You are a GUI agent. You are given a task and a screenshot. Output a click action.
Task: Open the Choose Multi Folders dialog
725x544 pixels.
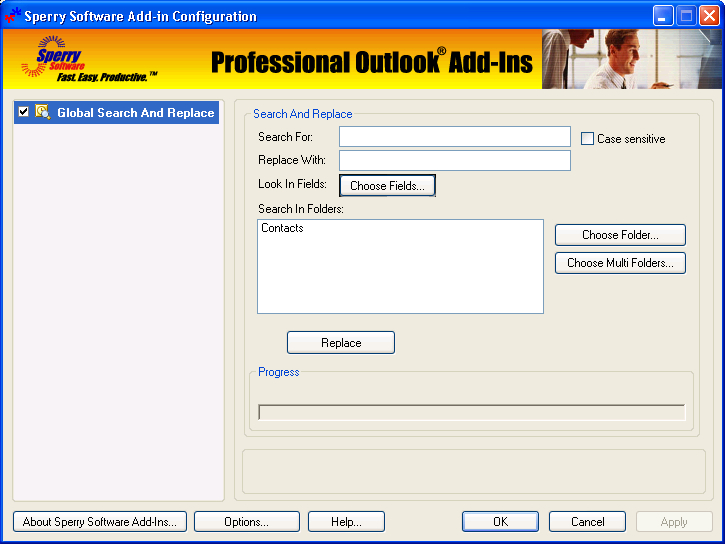pos(620,263)
